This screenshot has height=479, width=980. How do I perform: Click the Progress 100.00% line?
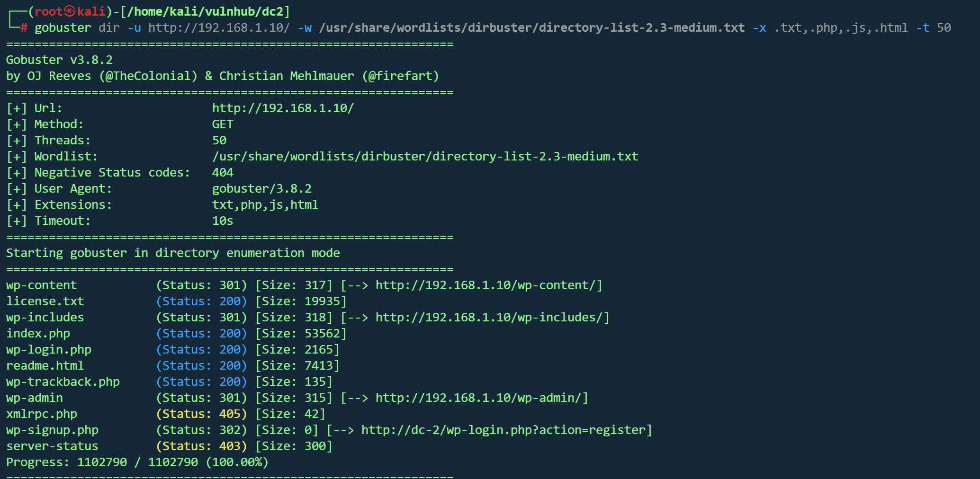point(137,462)
